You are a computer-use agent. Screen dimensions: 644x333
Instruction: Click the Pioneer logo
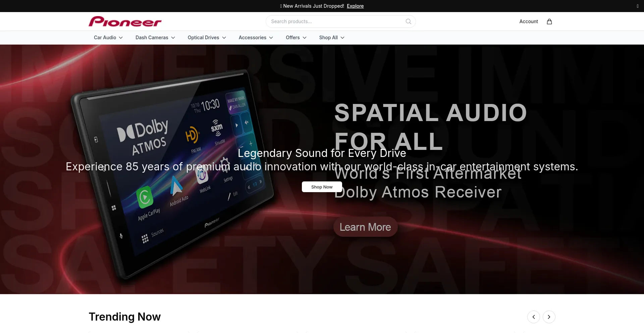point(125,21)
